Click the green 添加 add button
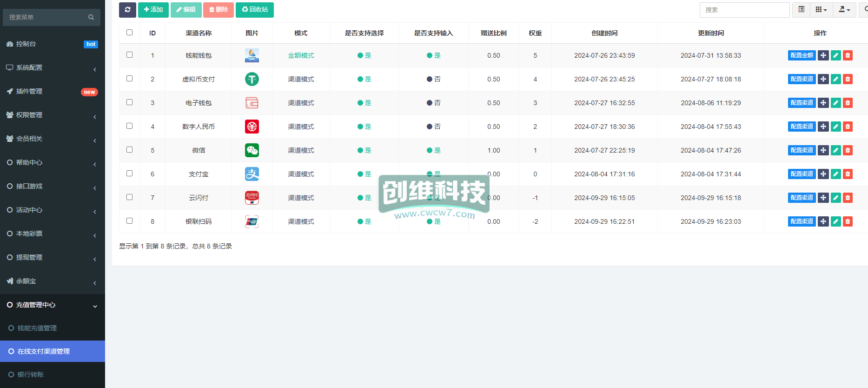Image resolution: width=868 pixels, height=388 pixels. [x=153, y=10]
